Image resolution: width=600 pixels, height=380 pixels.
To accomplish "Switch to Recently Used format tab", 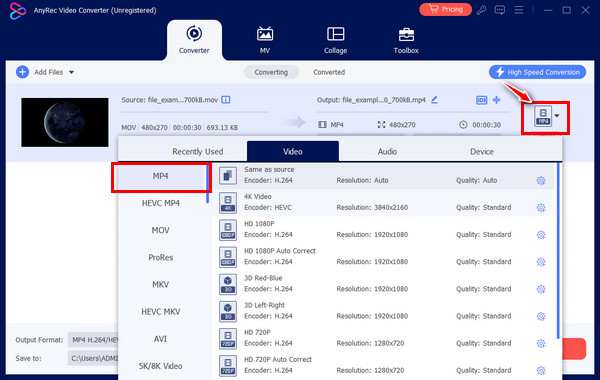I will click(x=197, y=152).
